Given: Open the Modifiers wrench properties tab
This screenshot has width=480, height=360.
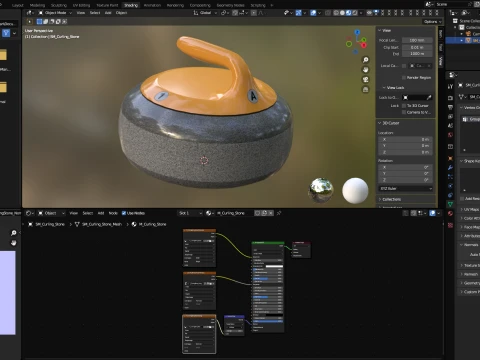Looking at the screenshot, I should (450, 167).
